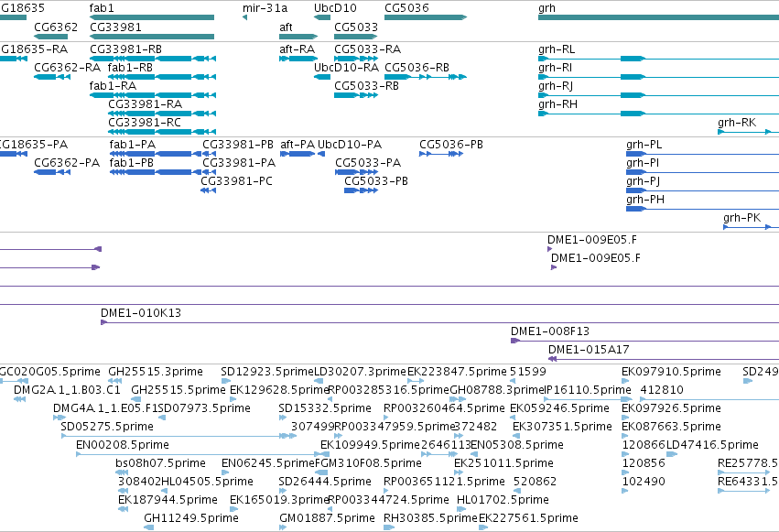Image resolution: width=779 pixels, height=532 pixels.
Task: Click protein CG33981-PB
Action: [209, 154]
